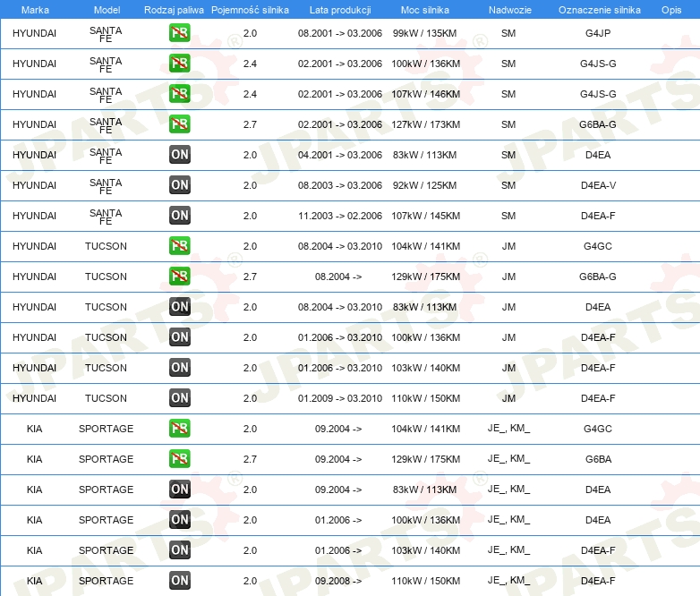Click petrol fuel icon in G4JP row
This screenshot has height=596, width=700.
[x=179, y=32]
